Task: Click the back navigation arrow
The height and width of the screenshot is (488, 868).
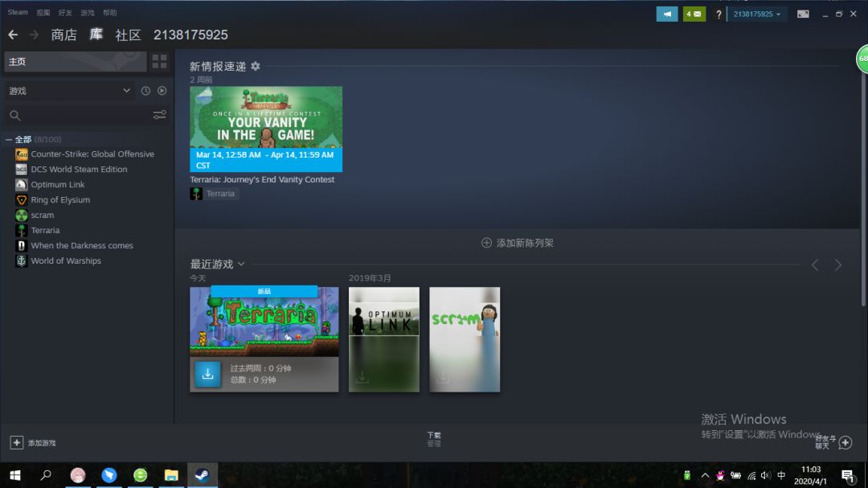Action: [x=13, y=35]
